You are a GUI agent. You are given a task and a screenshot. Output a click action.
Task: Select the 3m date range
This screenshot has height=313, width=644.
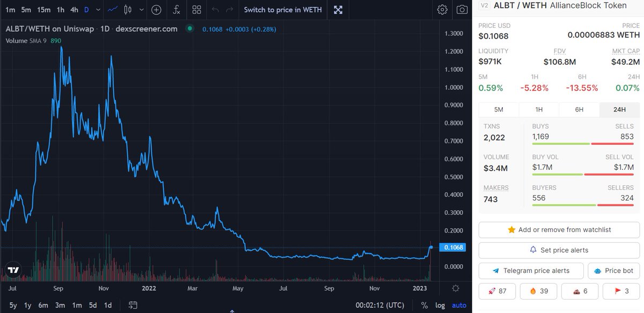(x=60, y=305)
